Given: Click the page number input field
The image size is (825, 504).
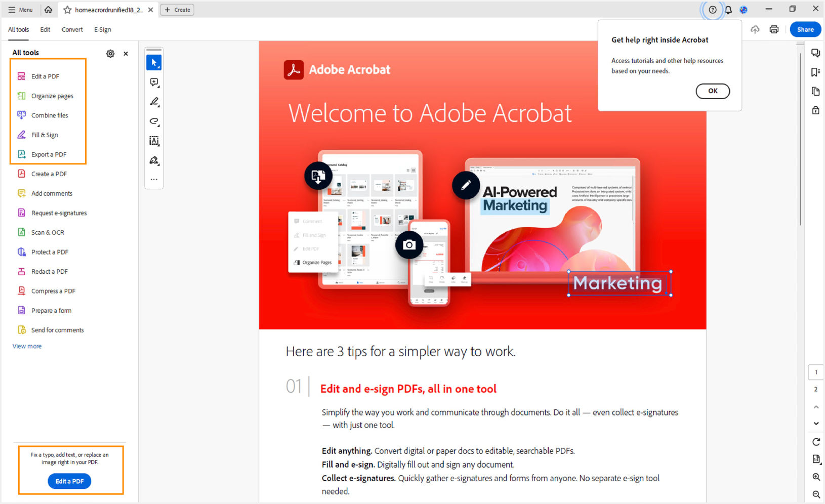Looking at the screenshot, I should coord(815,372).
